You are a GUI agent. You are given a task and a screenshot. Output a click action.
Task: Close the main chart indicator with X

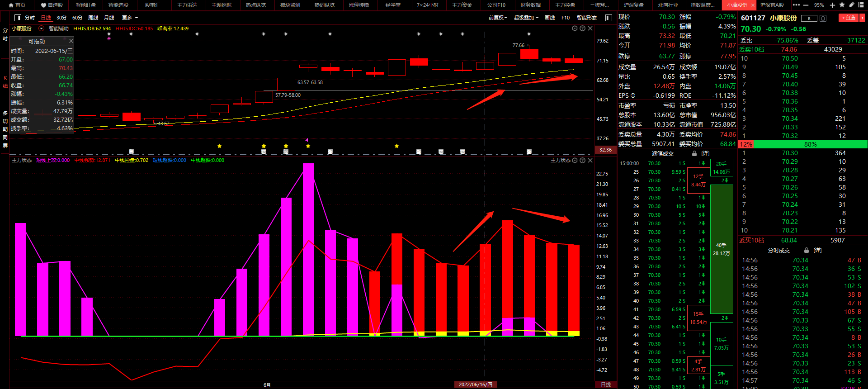590,28
